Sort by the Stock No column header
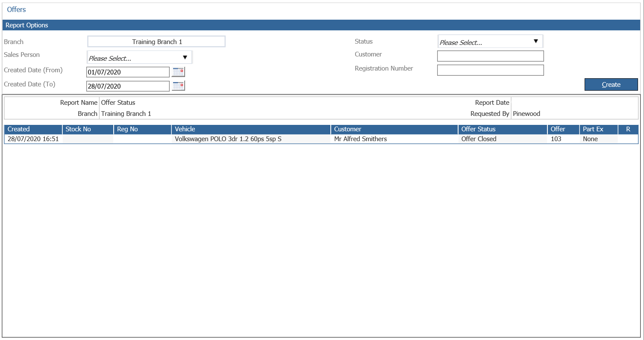 pyautogui.click(x=88, y=129)
